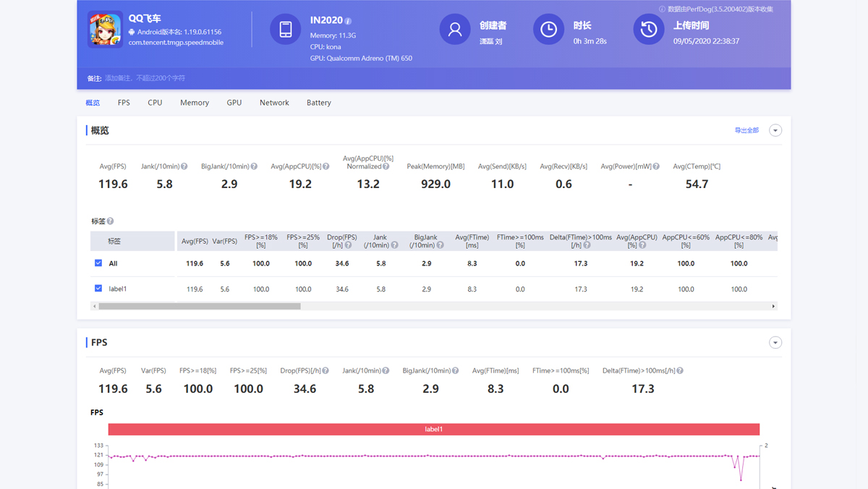Switch to the CPU tab

pos(155,103)
